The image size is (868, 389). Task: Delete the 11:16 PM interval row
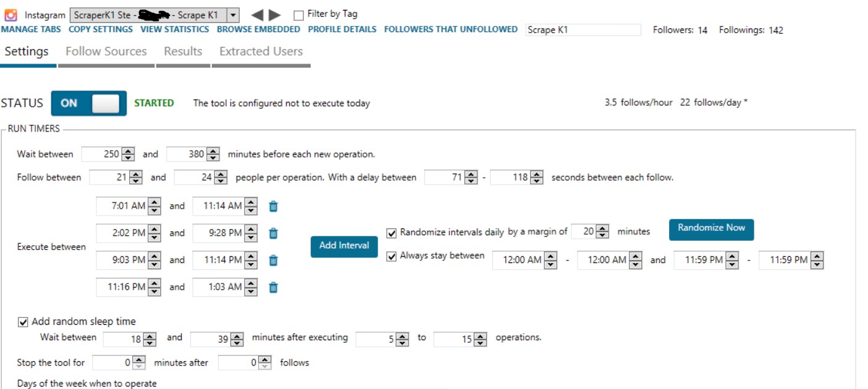click(x=274, y=287)
